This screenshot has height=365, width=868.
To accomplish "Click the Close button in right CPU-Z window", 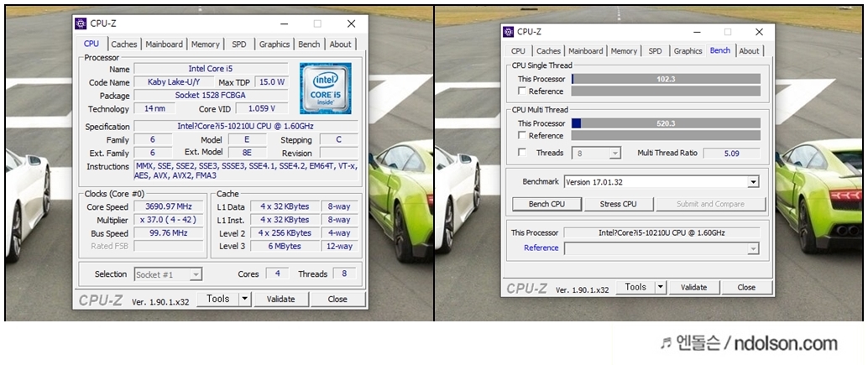I will tap(746, 288).
